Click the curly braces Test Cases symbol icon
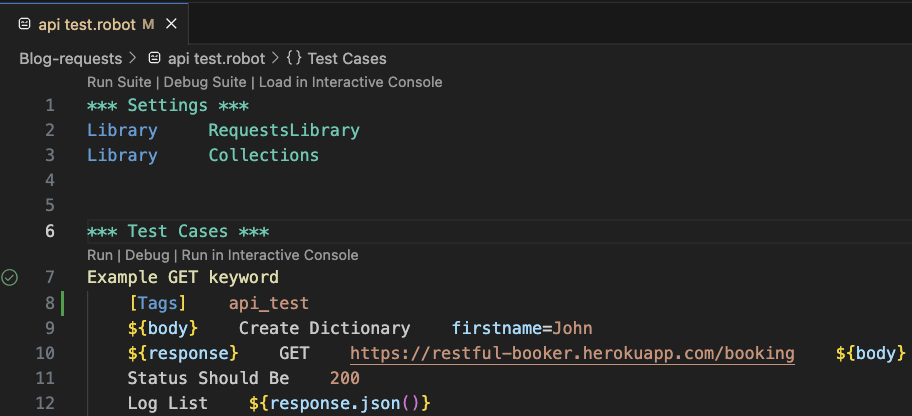Viewport: 912px width, 416px height. click(294, 58)
